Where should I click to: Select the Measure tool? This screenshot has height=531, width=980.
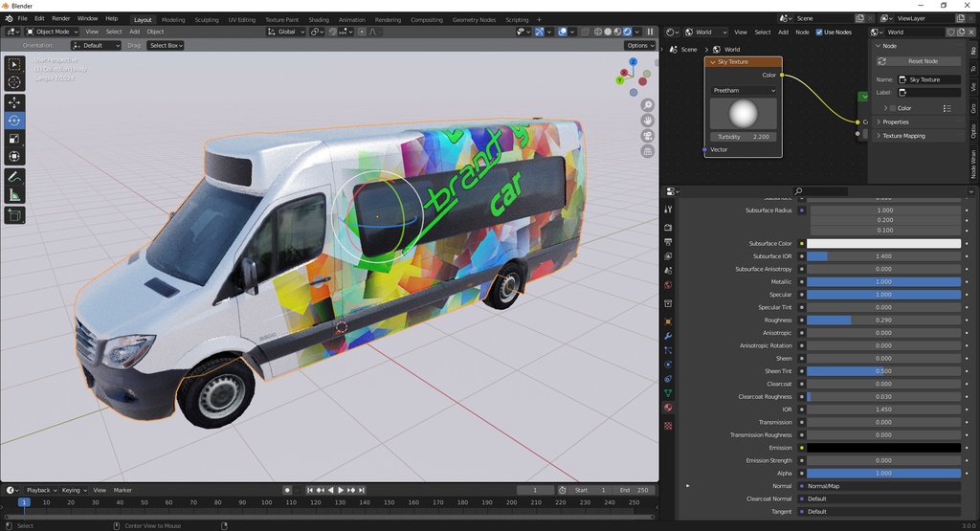(x=14, y=195)
